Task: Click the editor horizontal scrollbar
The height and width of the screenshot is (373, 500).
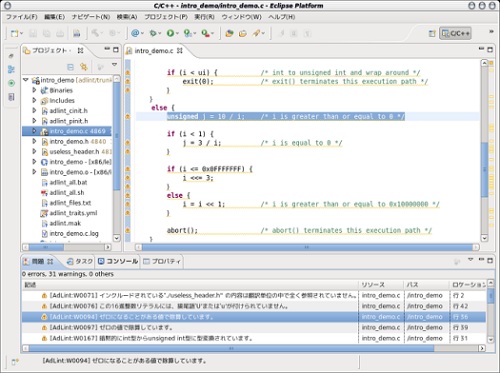Action: [307, 247]
